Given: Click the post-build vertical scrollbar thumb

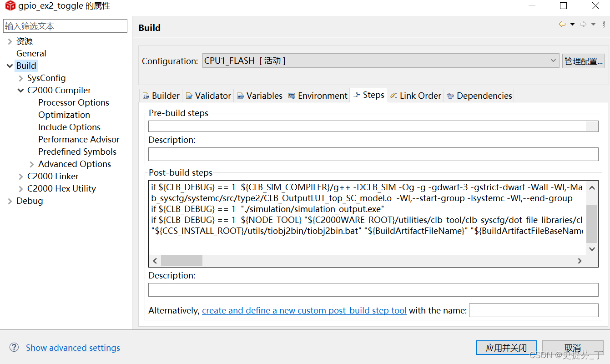Looking at the screenshot, I should point(592,224).
